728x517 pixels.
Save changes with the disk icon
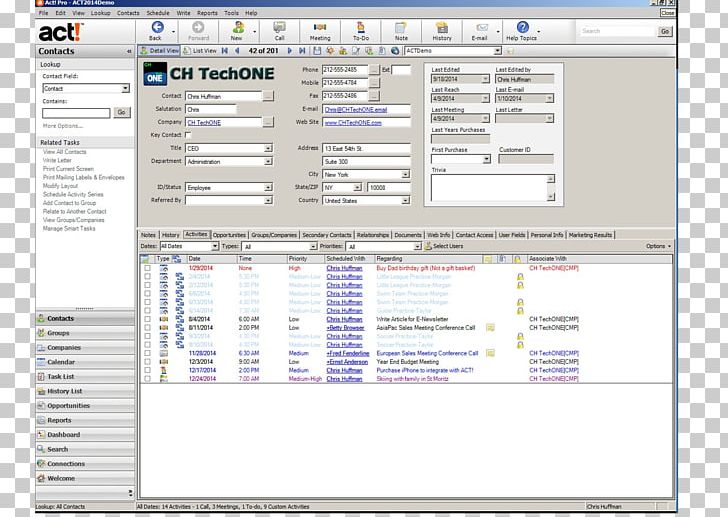[317, 51]
